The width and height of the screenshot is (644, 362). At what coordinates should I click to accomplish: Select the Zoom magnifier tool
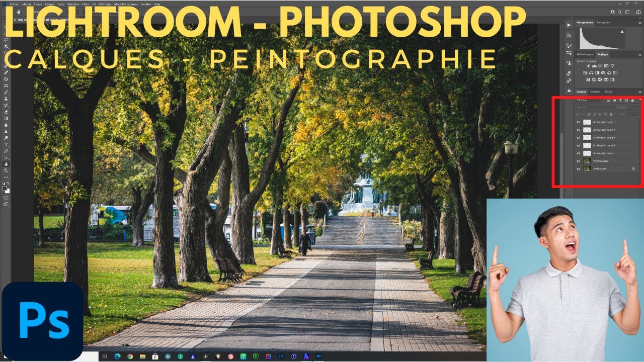tap(6, 170)
